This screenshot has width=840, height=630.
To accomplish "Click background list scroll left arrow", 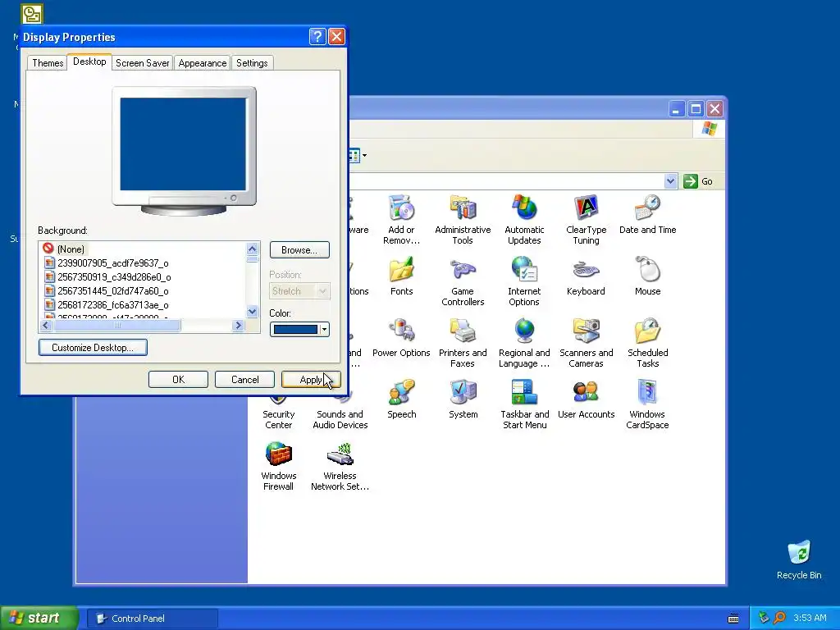I will [x=46, y=325].
